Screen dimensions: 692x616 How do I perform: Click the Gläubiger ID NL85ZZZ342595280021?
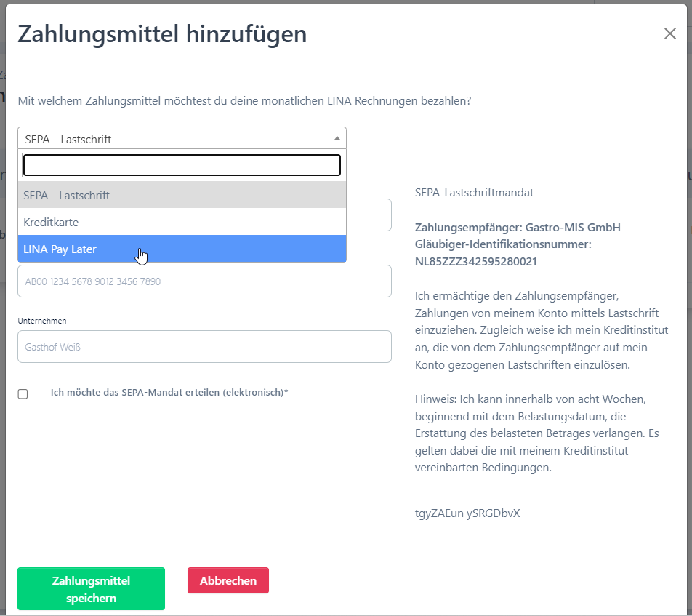coord(475,261)
